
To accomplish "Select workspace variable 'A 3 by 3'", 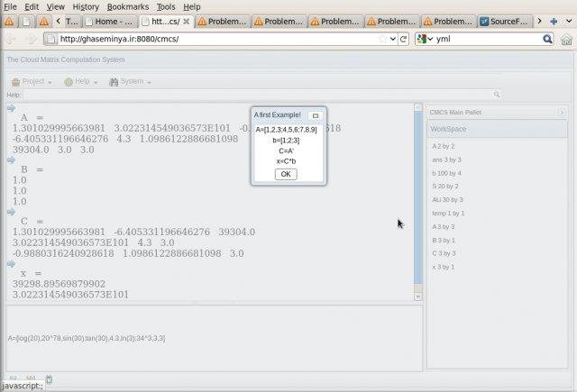I will point(444,227).
